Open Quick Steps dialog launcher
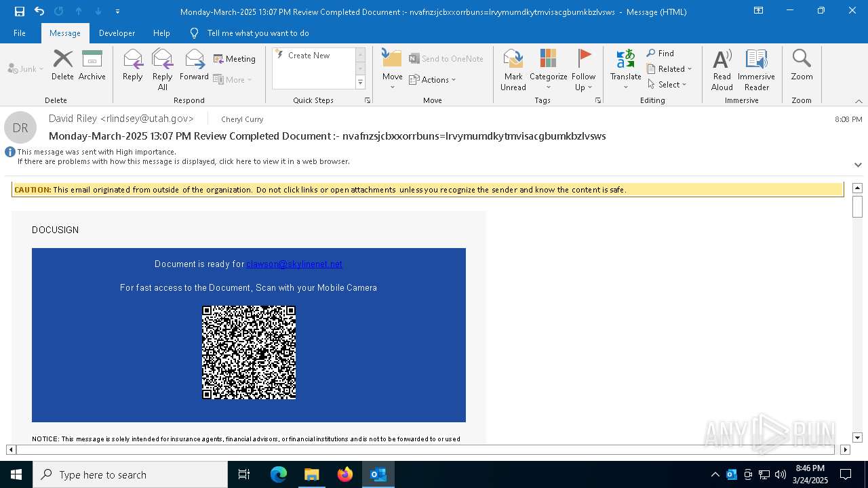This screenshot has height=488, width=868. tap(368, 100)
